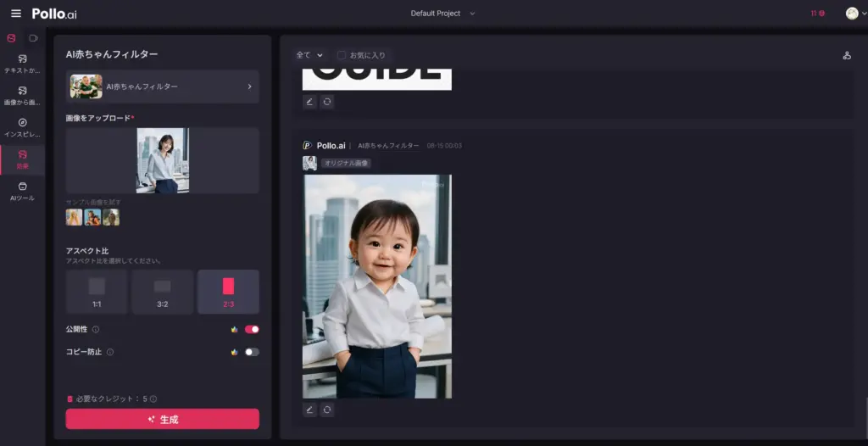Click the edit icon below the baby image
868x446 pixels.
309,410
